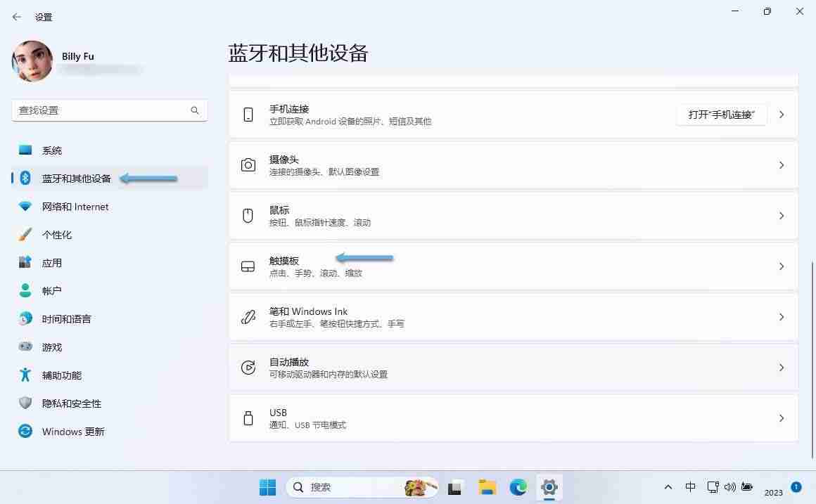Show hidden tray icons with the up arrow
816x504 pixels.
[668, 486]
